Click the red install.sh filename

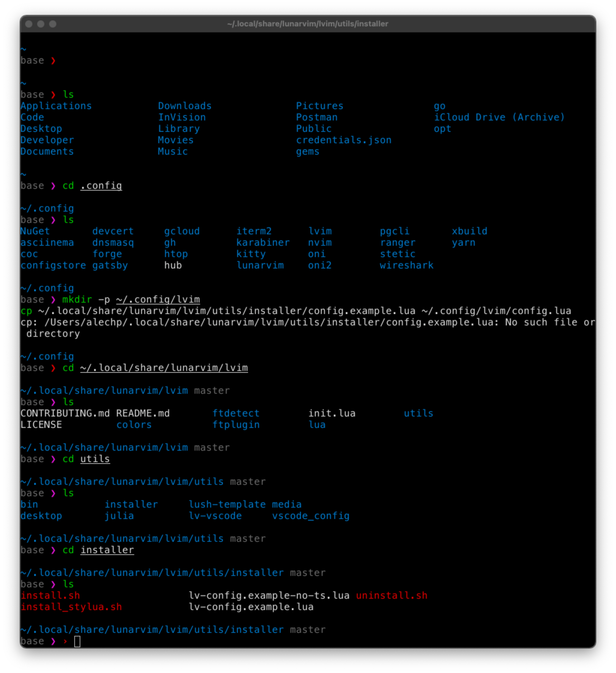coord(50,595)
